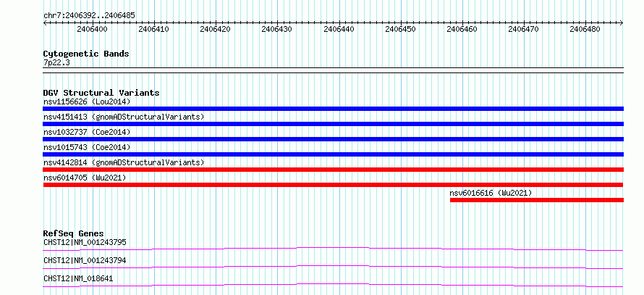The image size is (644, 295).
Task: Click the magenta line of CHST12|NM_001243795
Action: coord(333,249)
